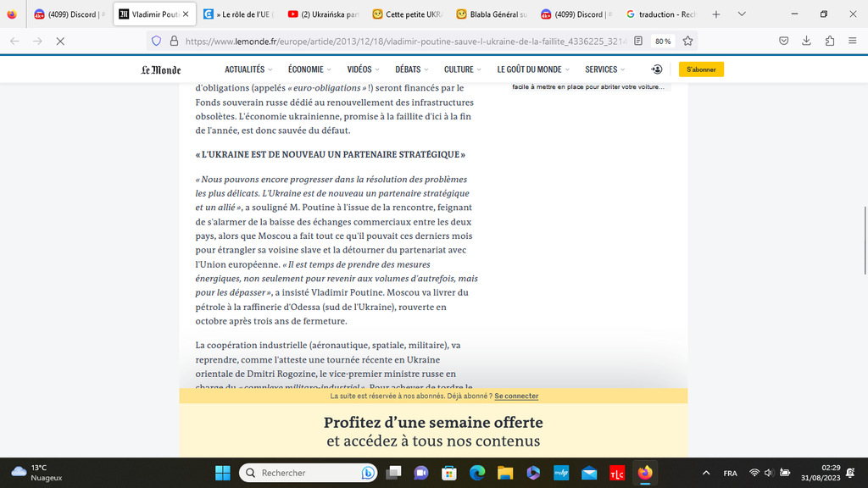Open the Firefox downloads panel
This screenshot has height=488, width=868.
(x=807, y=41)
